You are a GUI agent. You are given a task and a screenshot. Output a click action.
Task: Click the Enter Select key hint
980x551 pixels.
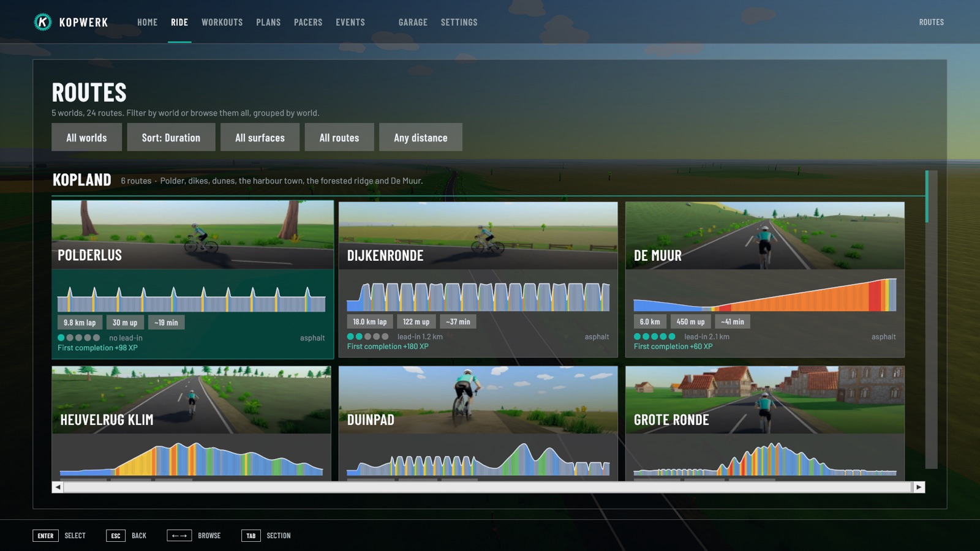coord(59,536)
